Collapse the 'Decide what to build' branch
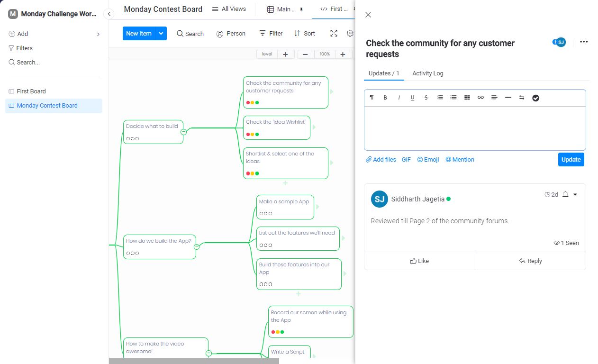The image size is (598, 364). [184, 132]
